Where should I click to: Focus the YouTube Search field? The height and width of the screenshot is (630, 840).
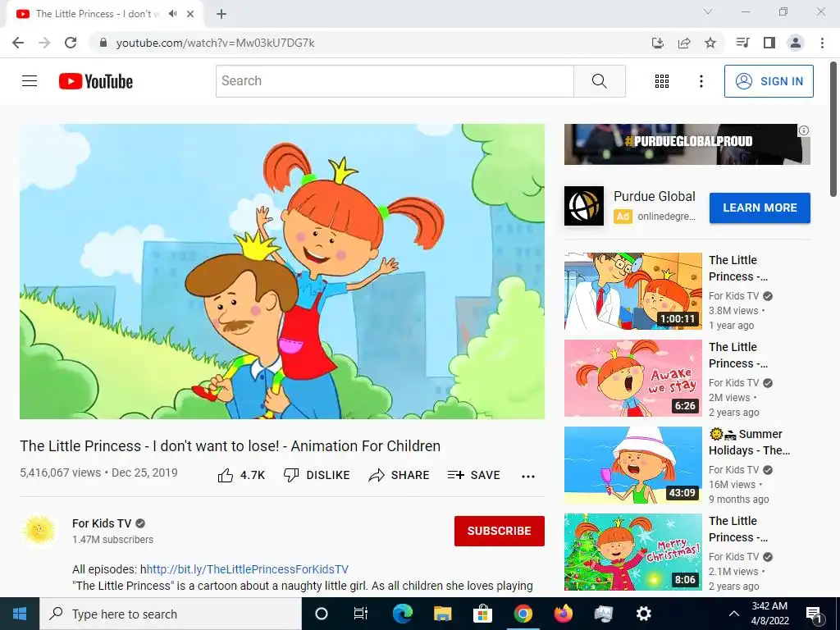coord(395,81)
